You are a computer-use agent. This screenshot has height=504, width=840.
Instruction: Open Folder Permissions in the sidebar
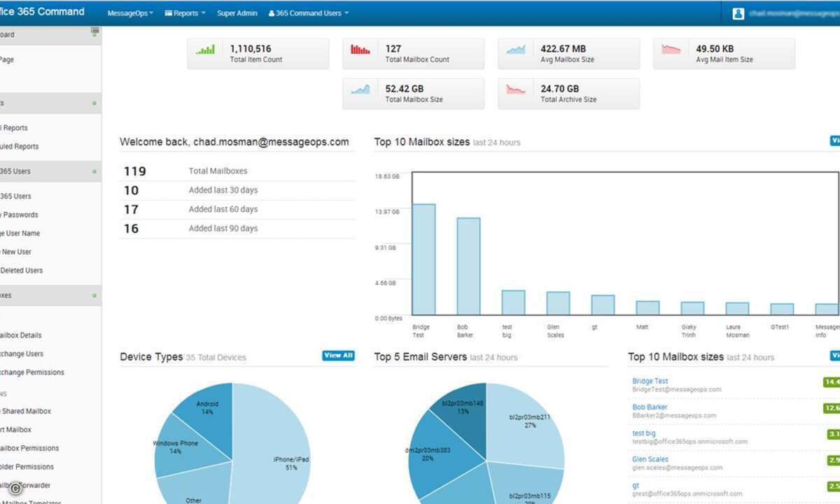coord(27,466)
